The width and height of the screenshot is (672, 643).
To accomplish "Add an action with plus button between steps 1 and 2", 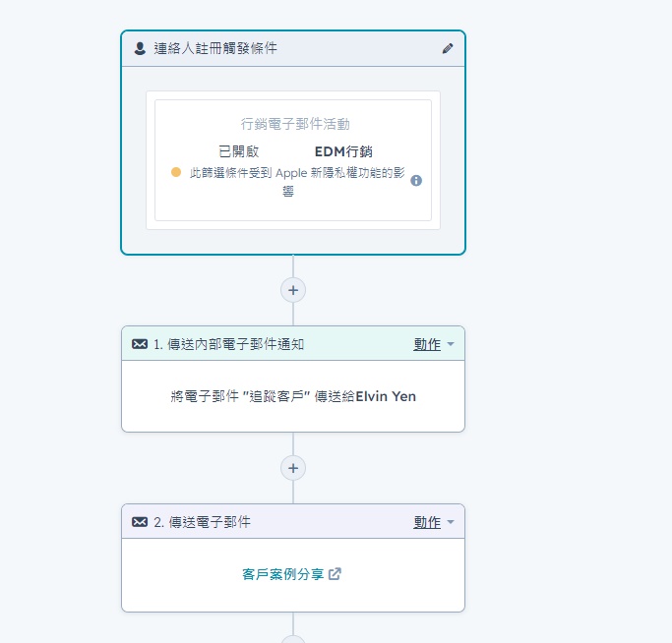I will pyautogui.click(x=293, y=468).
